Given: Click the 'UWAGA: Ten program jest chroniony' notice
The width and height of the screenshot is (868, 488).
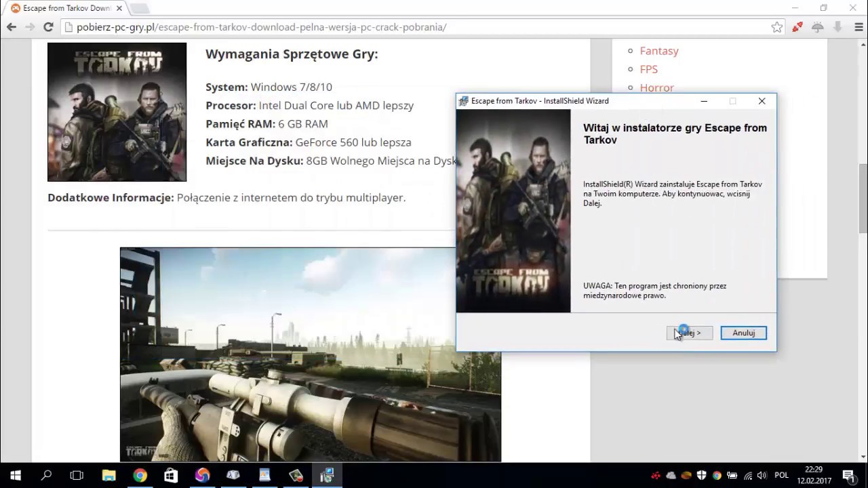Looking at the screenshot, I should pyautogui.click(x=654, y=291).
